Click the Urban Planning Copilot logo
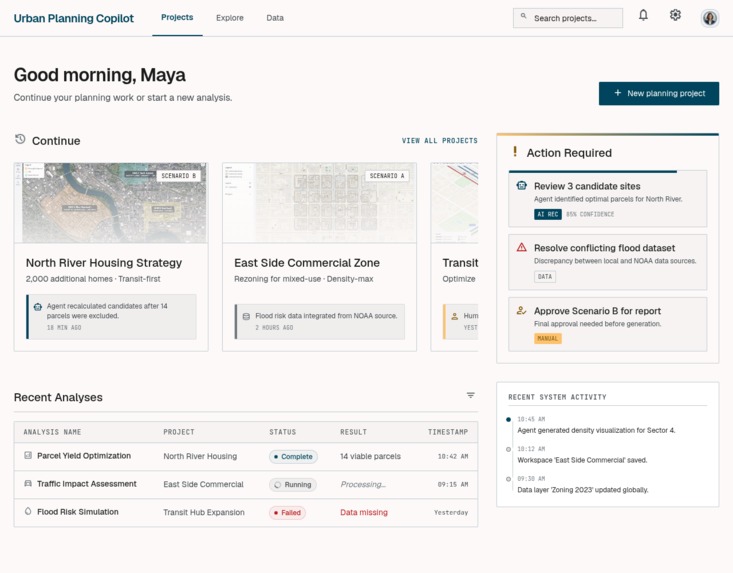The width and height of the screenshot is (733, 573). coord(73,18)
